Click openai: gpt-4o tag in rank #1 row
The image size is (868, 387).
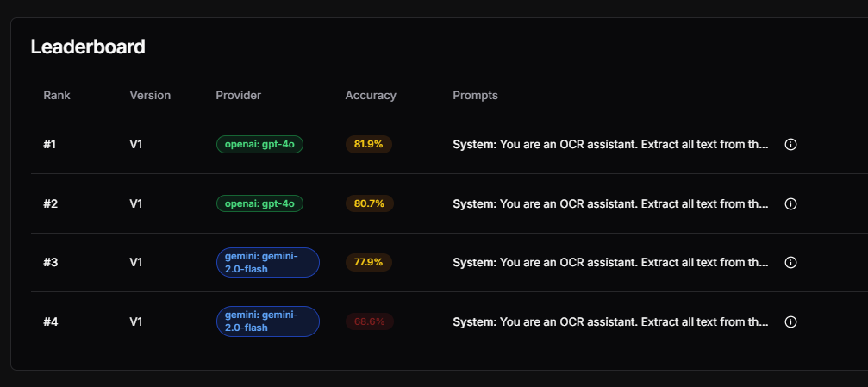[259, 144]
